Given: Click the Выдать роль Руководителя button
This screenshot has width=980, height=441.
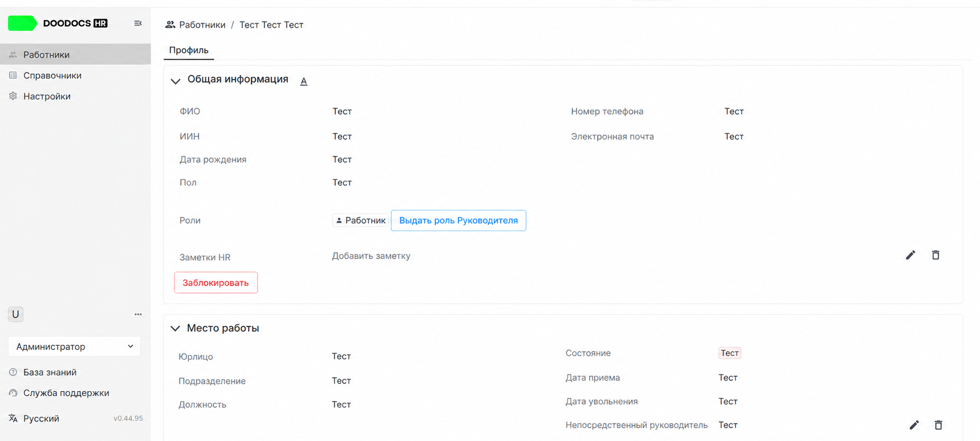Looking at the screenshot, I should 458,220.
